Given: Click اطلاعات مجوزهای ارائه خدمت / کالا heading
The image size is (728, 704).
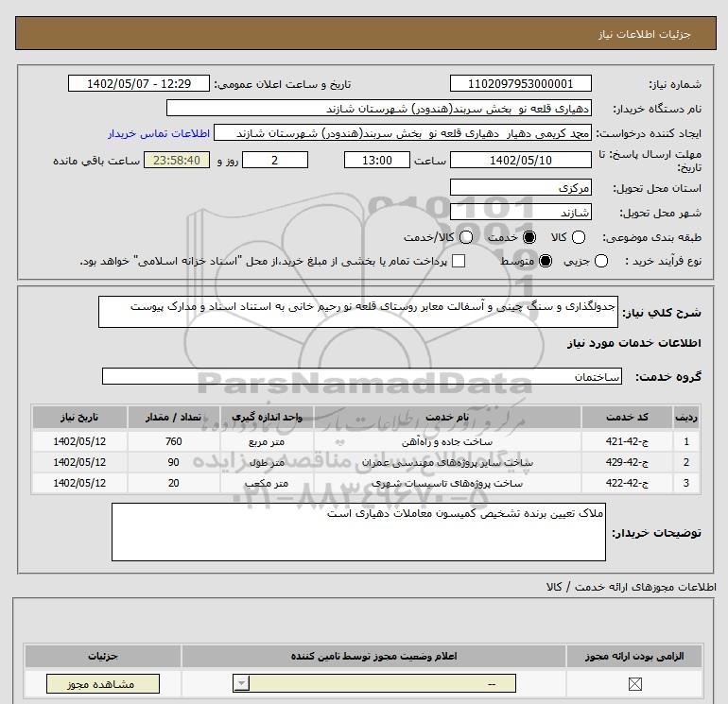Looking at the screenshot, I should [x=631, y=587].
